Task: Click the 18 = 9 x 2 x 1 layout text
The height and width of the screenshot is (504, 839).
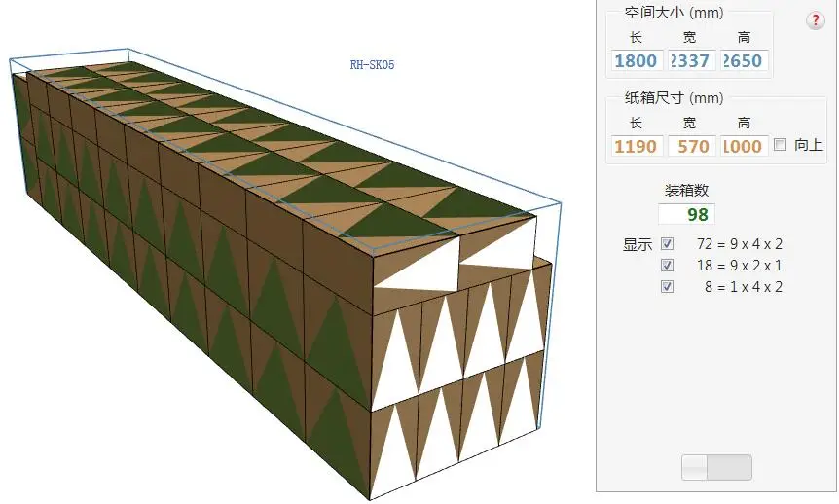Action: click(x=740, y=266)
